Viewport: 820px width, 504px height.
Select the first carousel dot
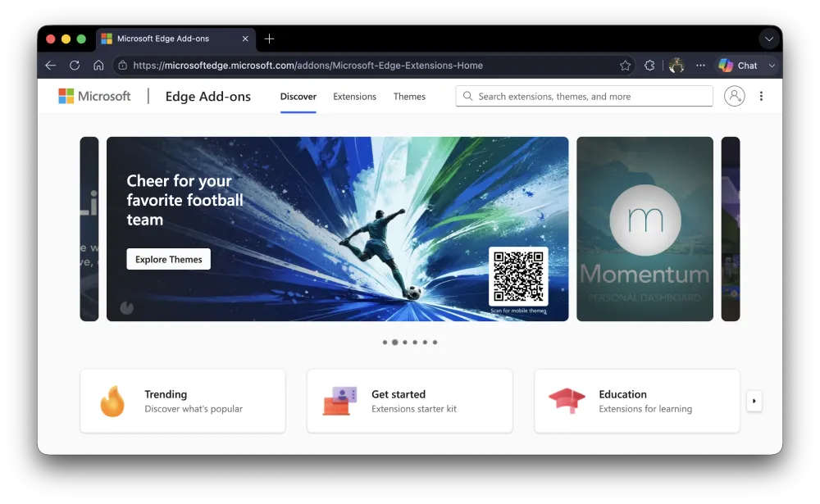(385, 343)
